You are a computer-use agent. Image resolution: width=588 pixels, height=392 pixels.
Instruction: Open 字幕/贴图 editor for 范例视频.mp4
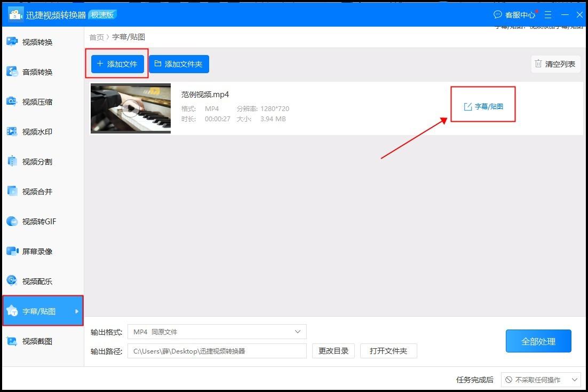483,106
